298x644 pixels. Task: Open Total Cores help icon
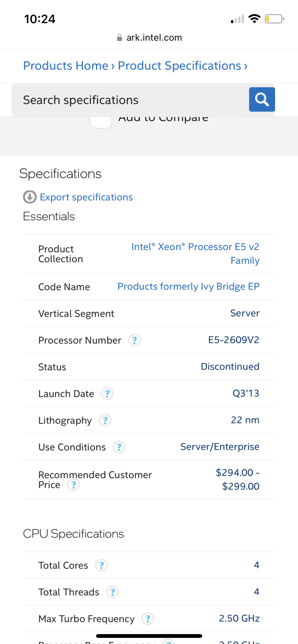tap(101, 565)
